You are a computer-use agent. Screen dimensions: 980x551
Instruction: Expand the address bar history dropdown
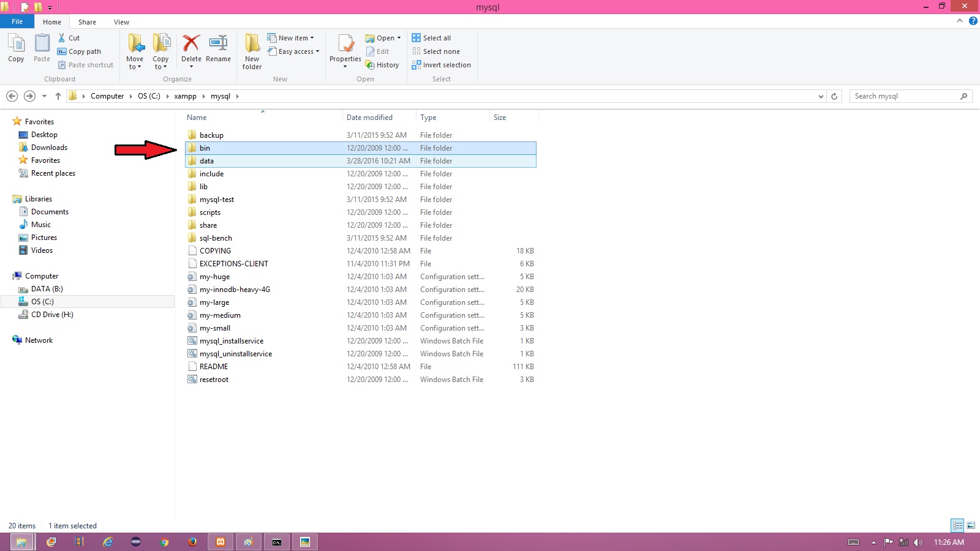tap(821, 96)
